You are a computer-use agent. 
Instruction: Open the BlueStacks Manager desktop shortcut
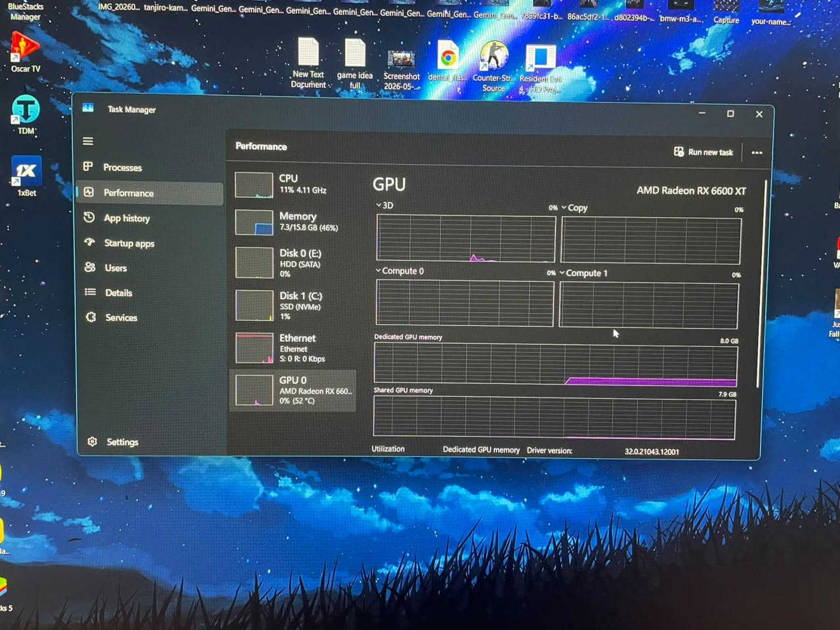coord(26,11)
